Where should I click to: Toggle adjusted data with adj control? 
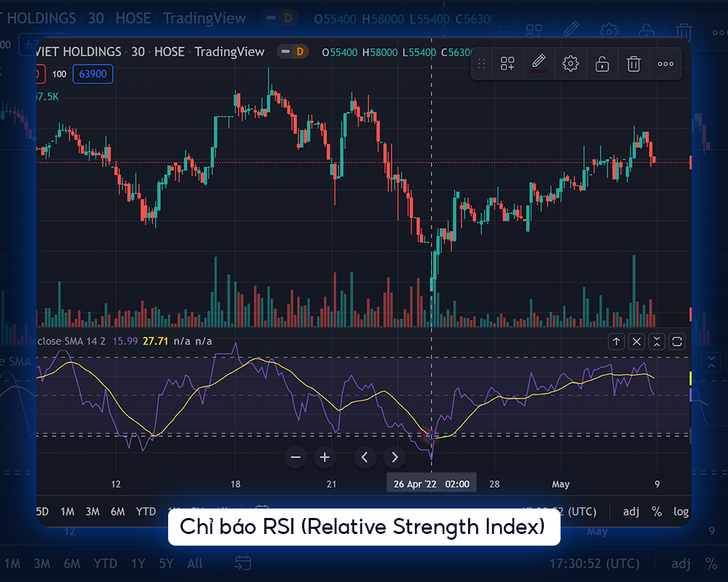click(x=630, y=511)
